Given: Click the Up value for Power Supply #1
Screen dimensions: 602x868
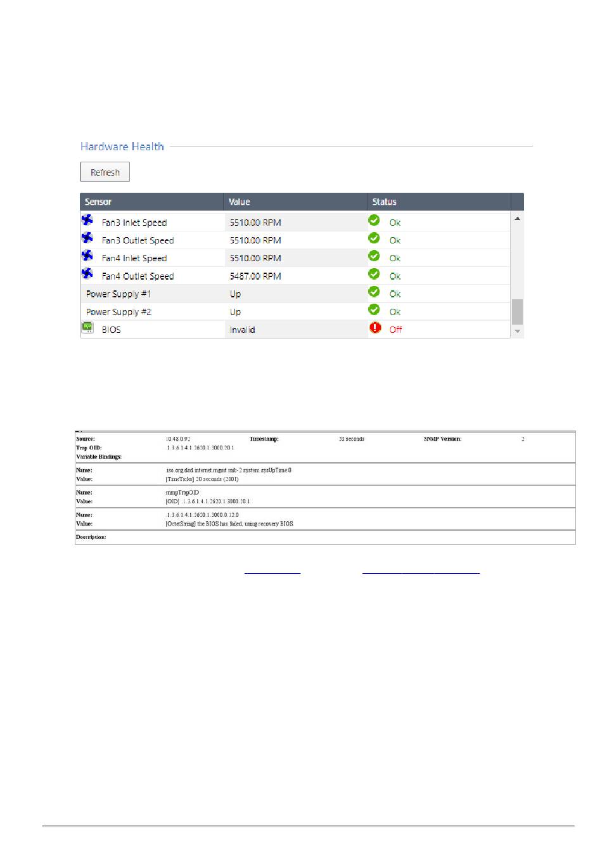Looking at the screenshot, I should coord(235,294).
